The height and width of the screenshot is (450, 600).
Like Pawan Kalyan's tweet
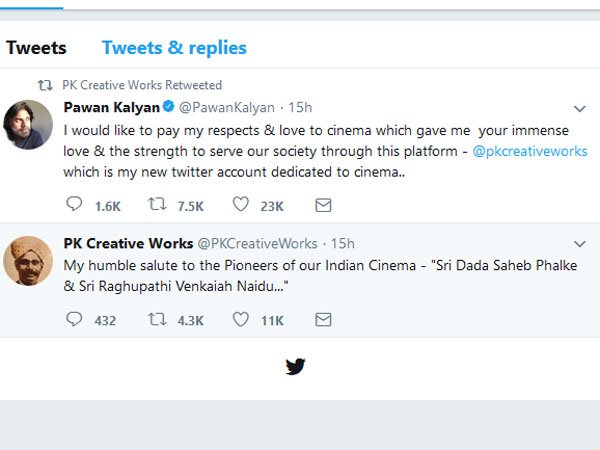coord(240,205)
